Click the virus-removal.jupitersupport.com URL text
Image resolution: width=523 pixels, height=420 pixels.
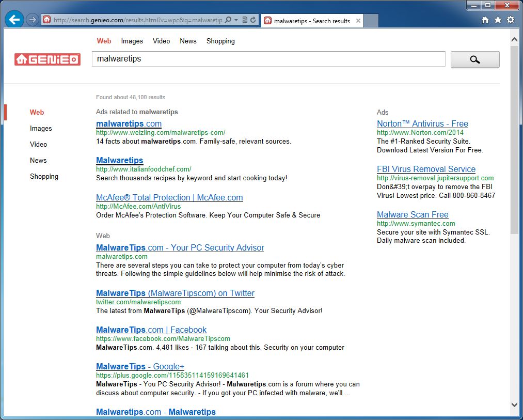(x=435, y=178)
